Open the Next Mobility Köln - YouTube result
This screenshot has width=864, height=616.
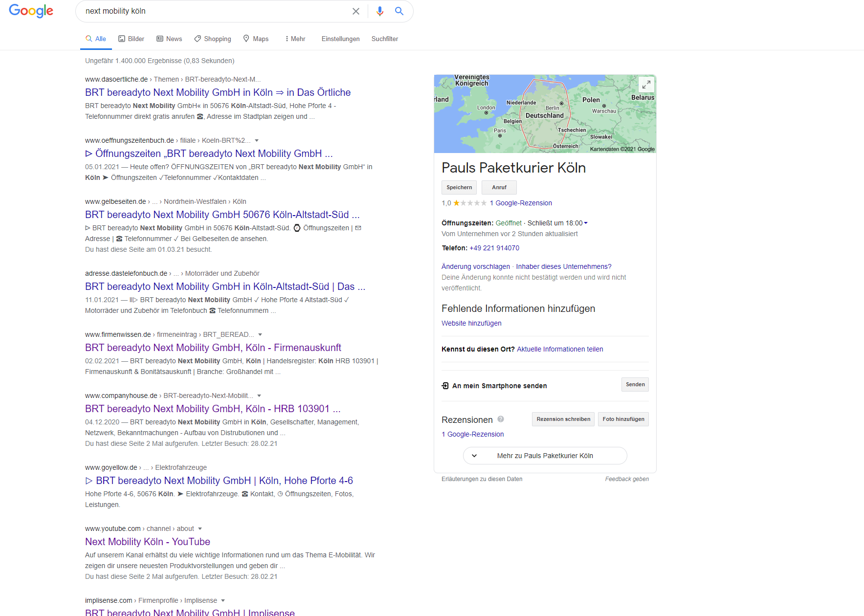pyautogui.click(x=147, y=542)
